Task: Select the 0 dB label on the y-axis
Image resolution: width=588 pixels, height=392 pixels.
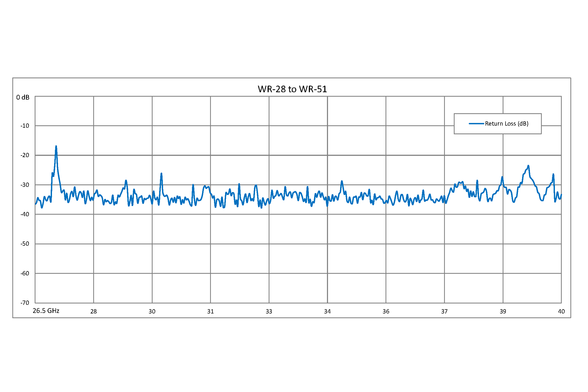Action: click(23, 97)
